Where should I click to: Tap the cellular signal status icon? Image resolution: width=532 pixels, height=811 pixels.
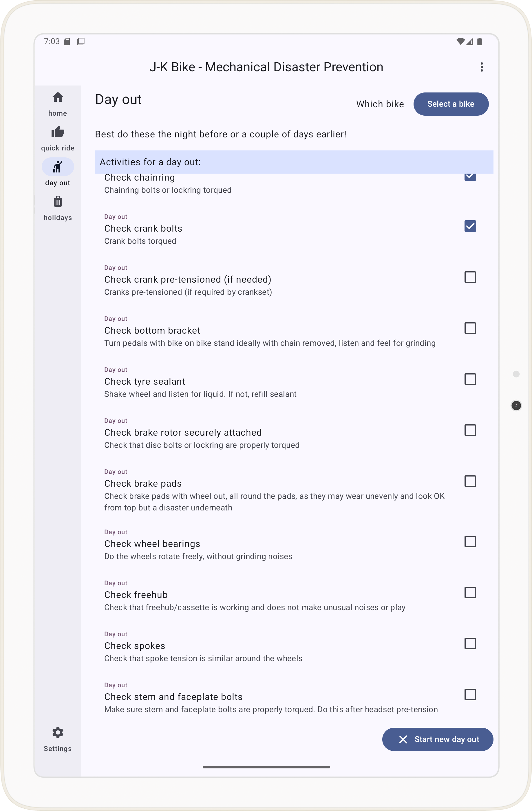[470, 41]
